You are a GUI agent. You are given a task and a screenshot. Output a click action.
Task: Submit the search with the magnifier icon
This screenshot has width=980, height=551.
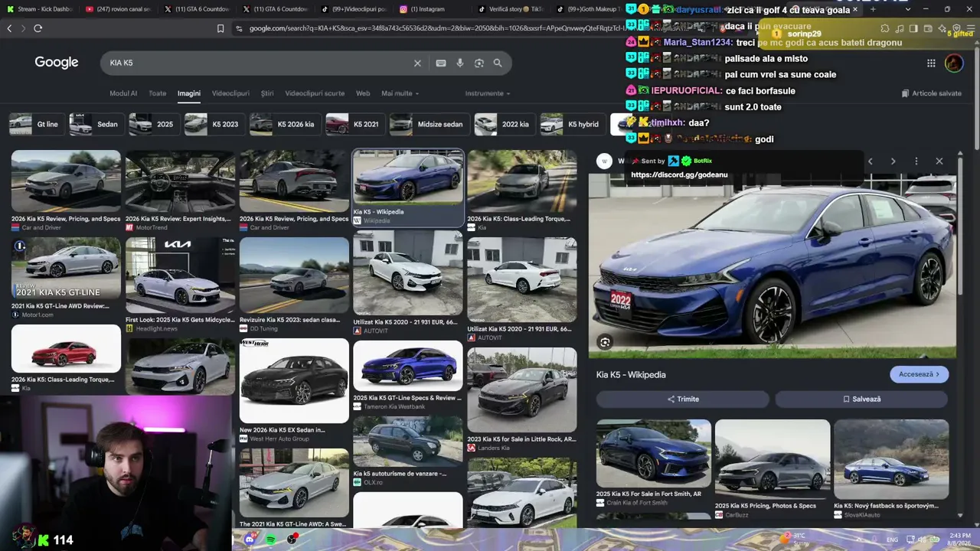click(498, 63)
